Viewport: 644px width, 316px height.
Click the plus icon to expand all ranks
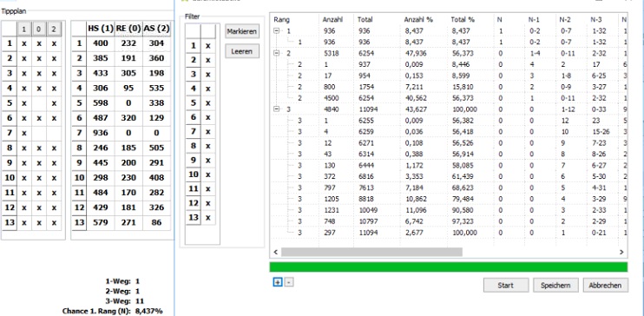tap(278, 282)
